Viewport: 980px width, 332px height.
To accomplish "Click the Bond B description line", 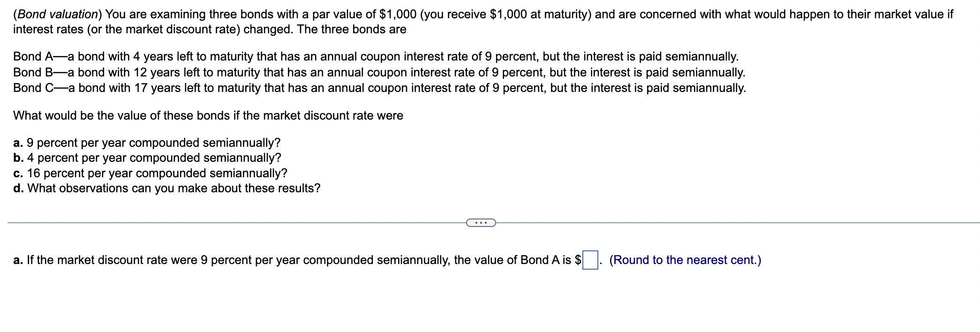I will coord(379,72).
